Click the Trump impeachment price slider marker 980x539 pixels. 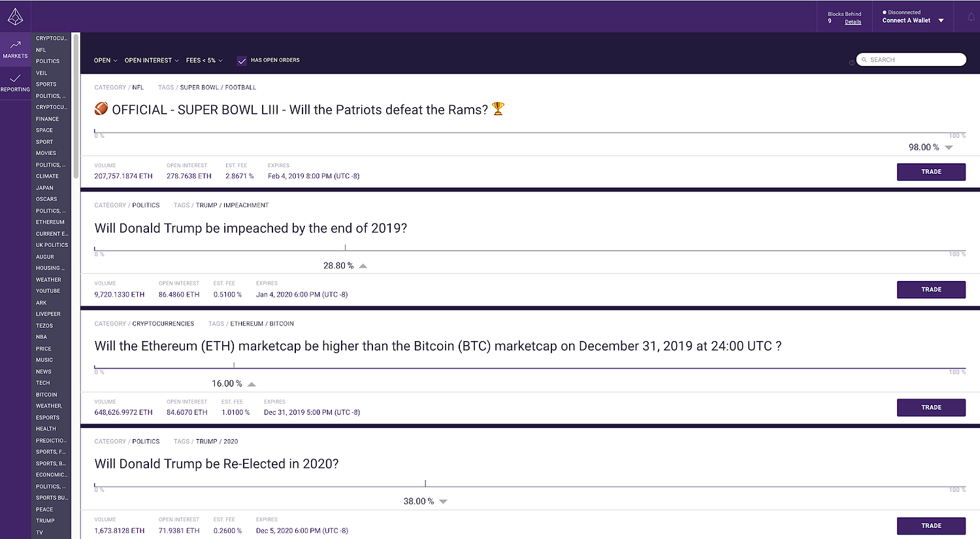[345, 248]
